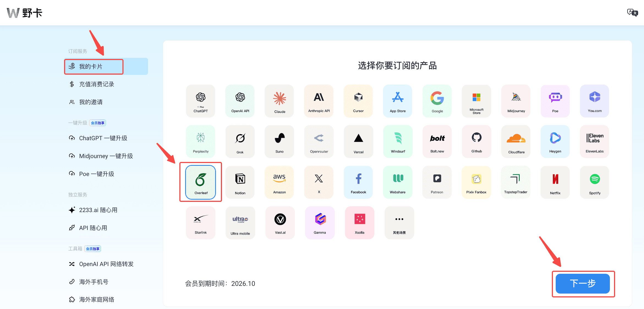Open 我的卡片 in the sidebar
This screenshot has height=309, width=644.
coord(106,66)
